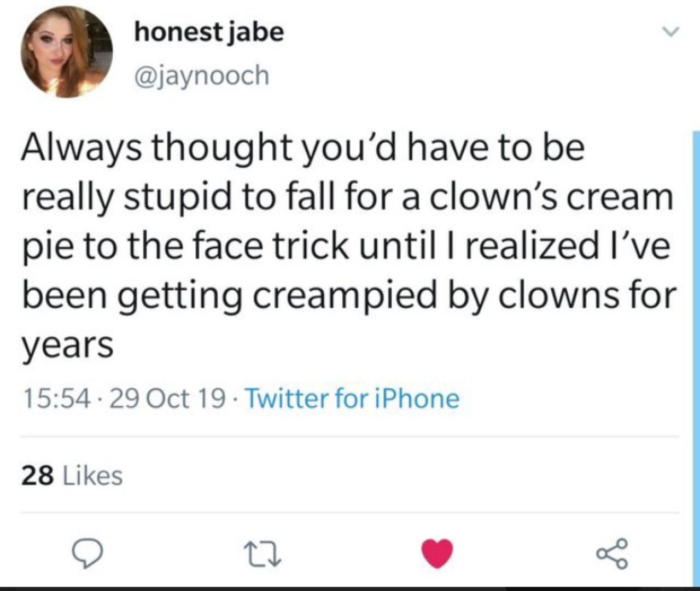Visit the @jaynooch handle profile
This screenshot has width=700, height=591.
tap(202, 75)
